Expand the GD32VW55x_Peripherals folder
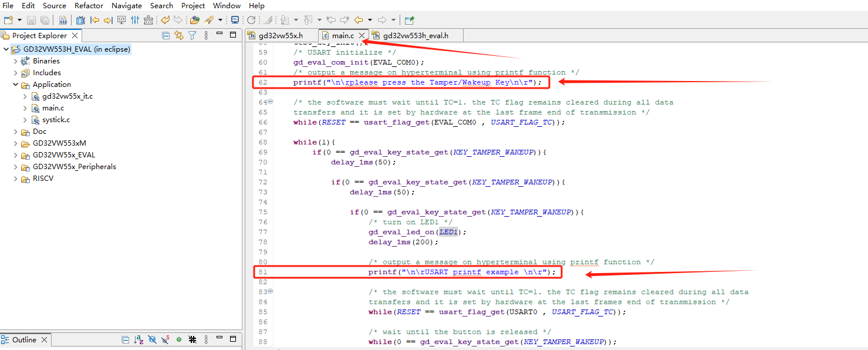Viewport: 868px width, 350px height. (x=16, y=167)
